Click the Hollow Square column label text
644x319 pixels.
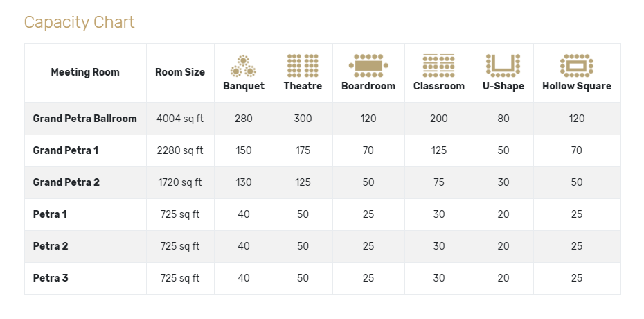tap(577, 86)
